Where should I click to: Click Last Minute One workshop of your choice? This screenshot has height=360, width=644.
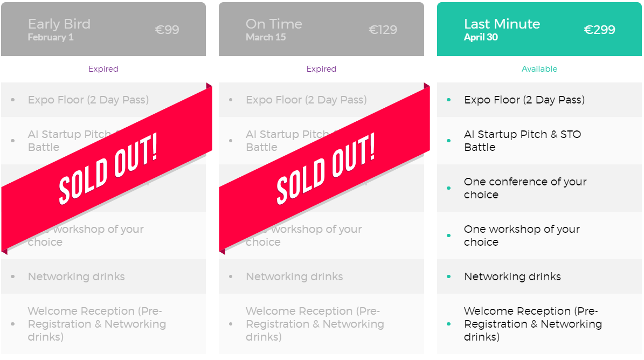point(539,236)
